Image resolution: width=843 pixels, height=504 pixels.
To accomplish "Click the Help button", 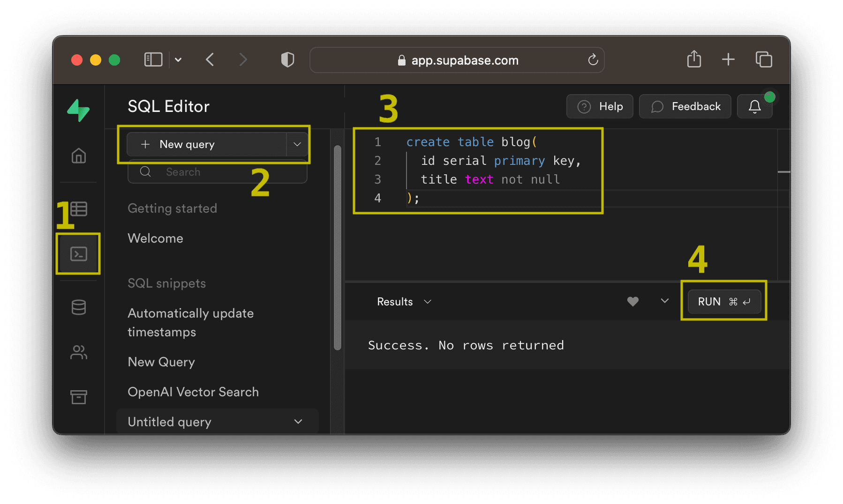I will tap(600, 106).
